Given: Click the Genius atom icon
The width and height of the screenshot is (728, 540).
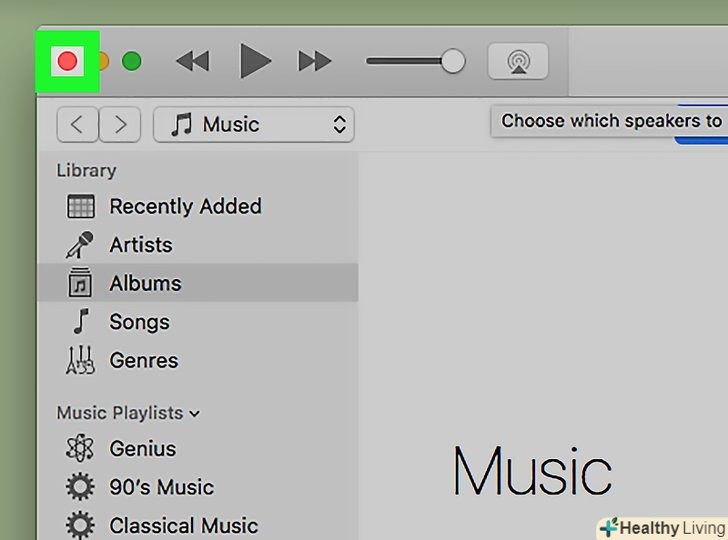Looking at the screenshot, I should [x=80, y=448].
